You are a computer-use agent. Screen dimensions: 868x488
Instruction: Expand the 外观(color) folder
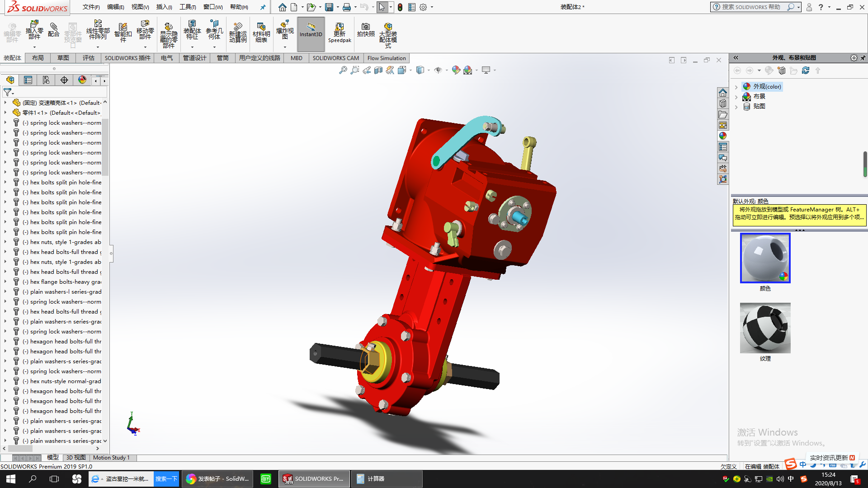[x=736, y=87]
